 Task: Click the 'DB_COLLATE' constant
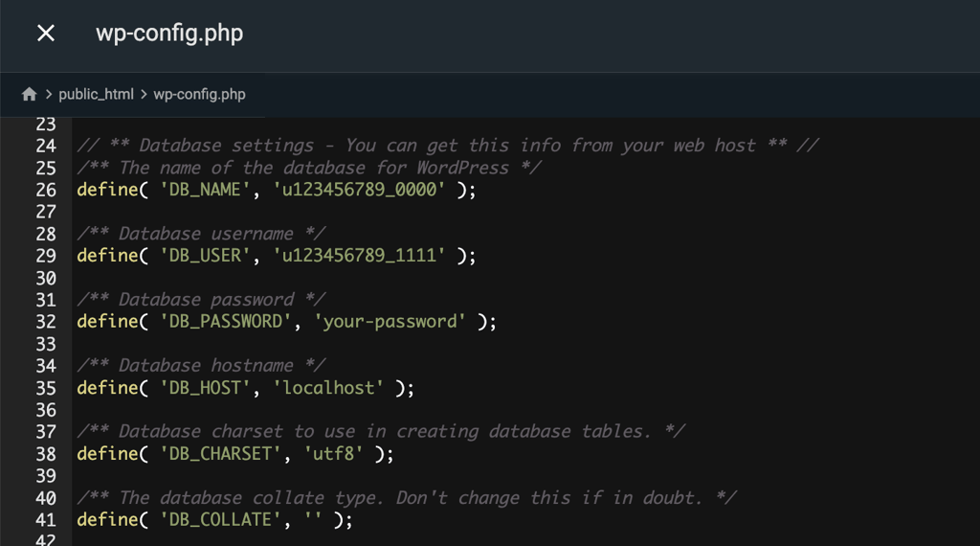click(220, 520)
